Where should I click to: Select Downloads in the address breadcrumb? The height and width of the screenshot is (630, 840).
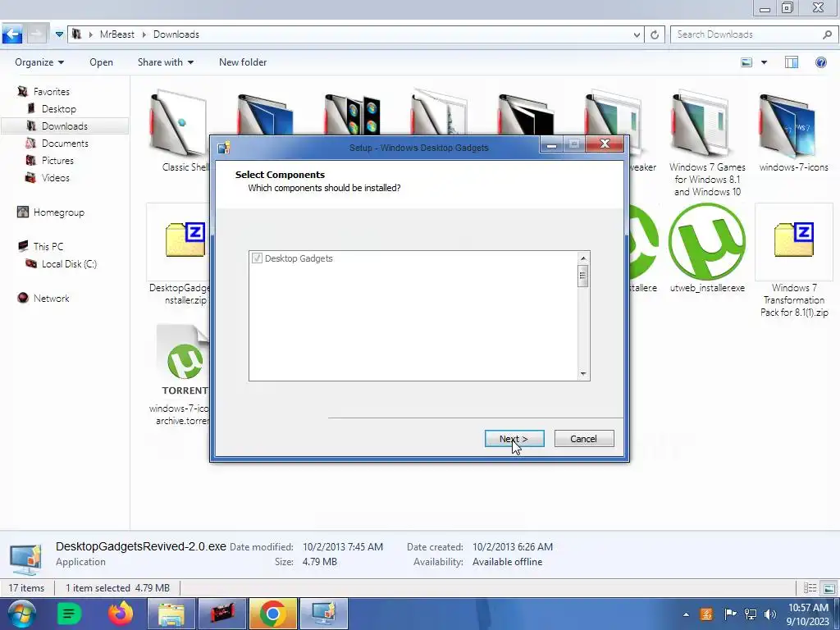coord(176,34)
